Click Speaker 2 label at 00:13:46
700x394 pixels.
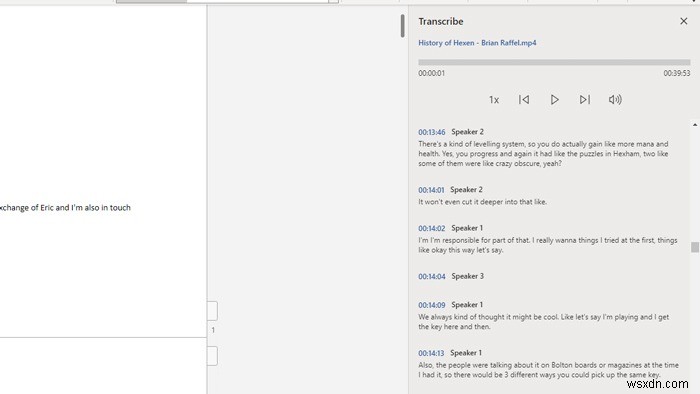tap(467, 132)
